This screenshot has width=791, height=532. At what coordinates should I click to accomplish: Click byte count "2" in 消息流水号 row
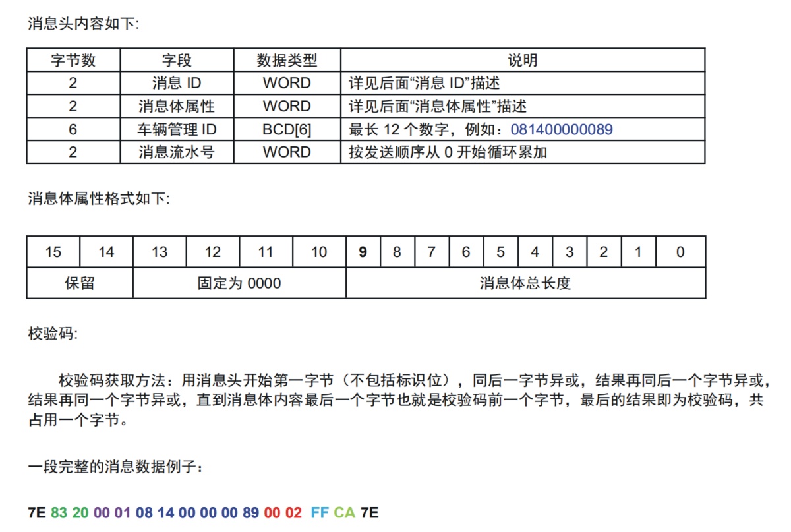(73, 152)
